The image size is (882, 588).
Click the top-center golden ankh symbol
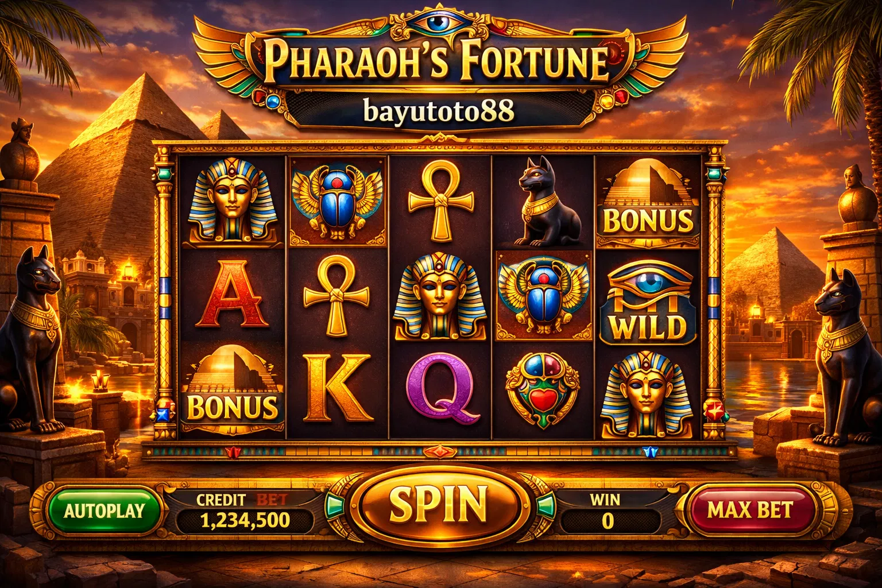tap(442, 201)
